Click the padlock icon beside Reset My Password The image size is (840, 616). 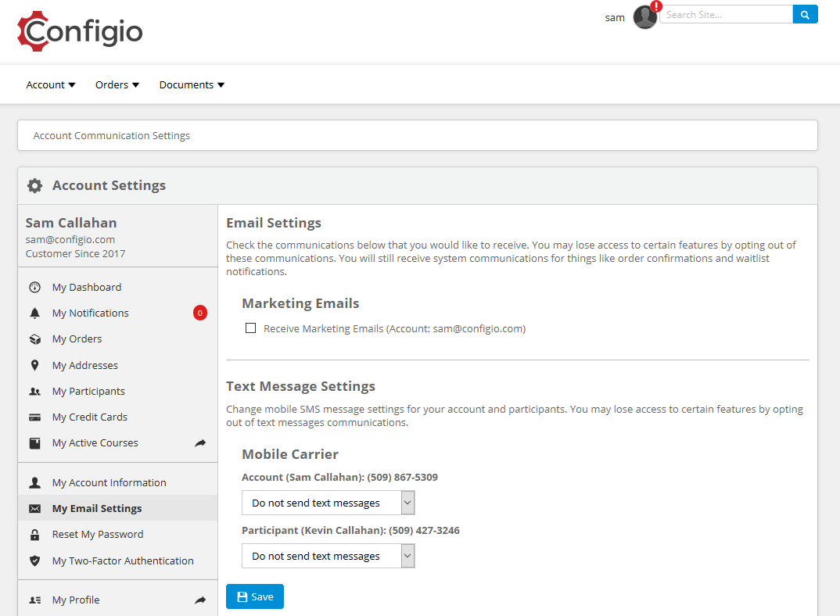pyautogui.click(x=34, y=535)
